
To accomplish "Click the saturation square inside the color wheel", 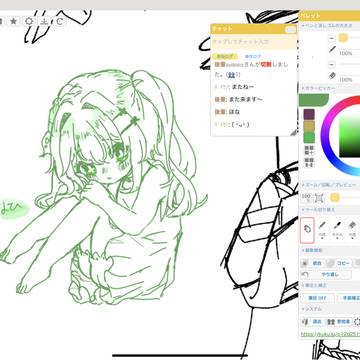I will (x=350, y=137).
